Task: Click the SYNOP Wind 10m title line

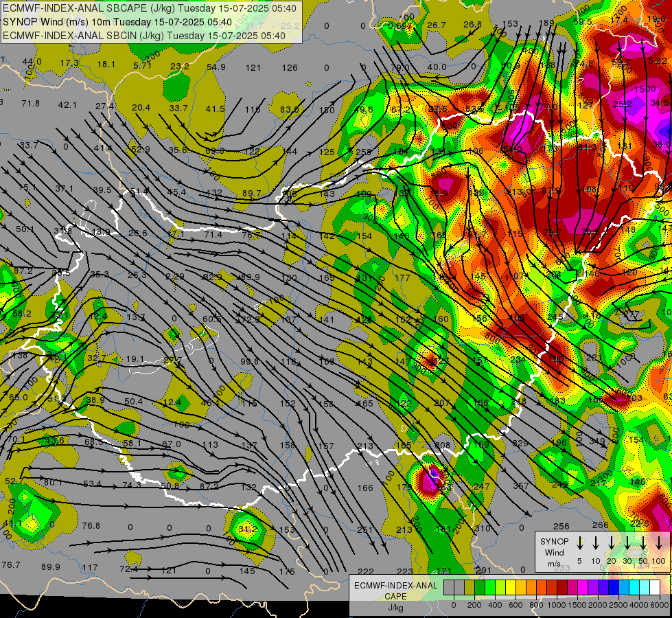Action: tap(117, 22)
